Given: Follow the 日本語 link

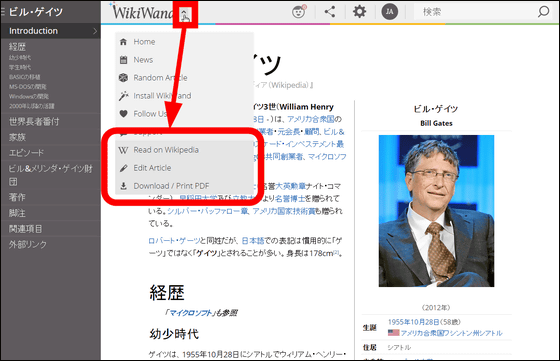Looking at the screenshot, I should tap(253, 241).
